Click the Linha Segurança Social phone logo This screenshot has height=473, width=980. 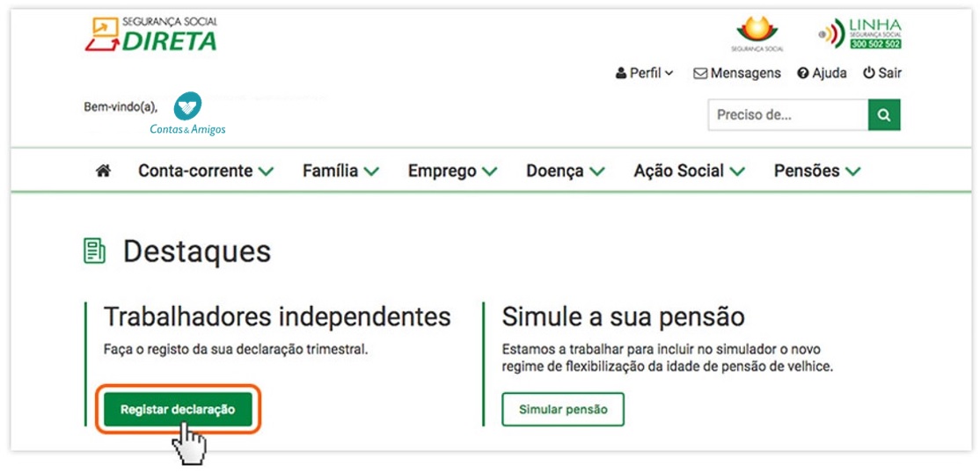[860, 33]
